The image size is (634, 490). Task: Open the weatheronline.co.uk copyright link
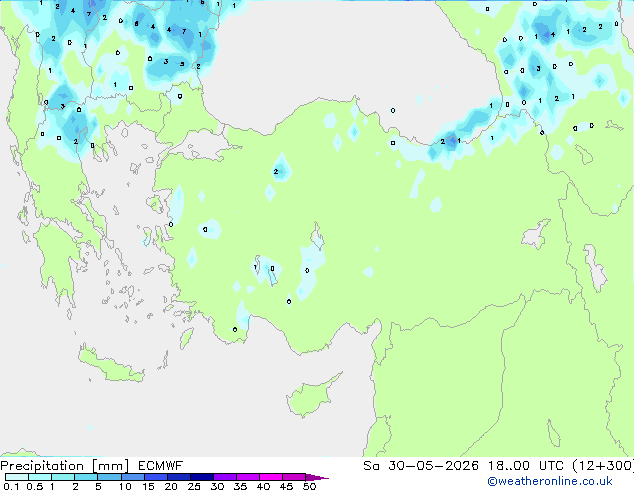click(549, 481)
